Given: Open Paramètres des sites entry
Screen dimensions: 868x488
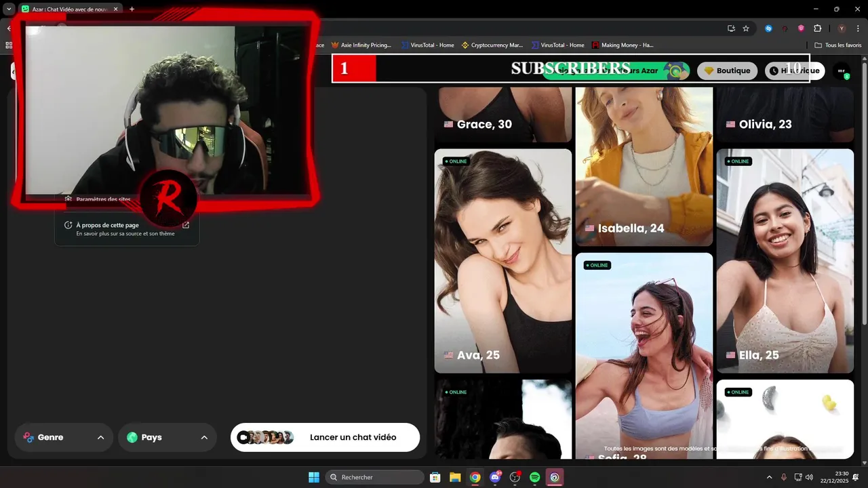Looking at the screenshot, I should [x=103, y=199].
